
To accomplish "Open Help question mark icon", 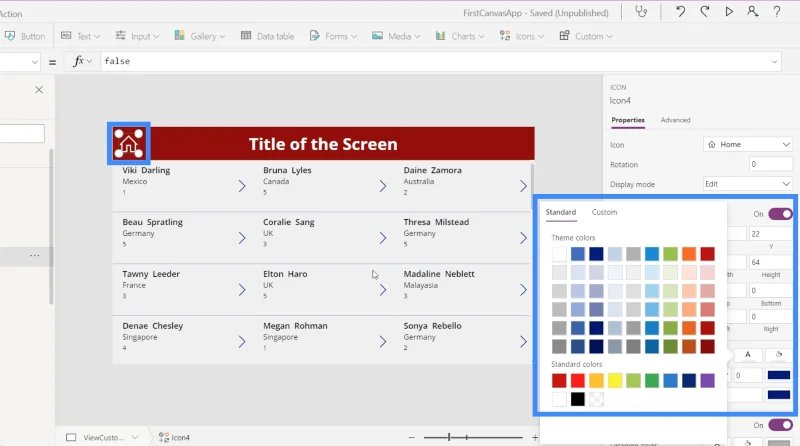I will (x=777, y=12).
